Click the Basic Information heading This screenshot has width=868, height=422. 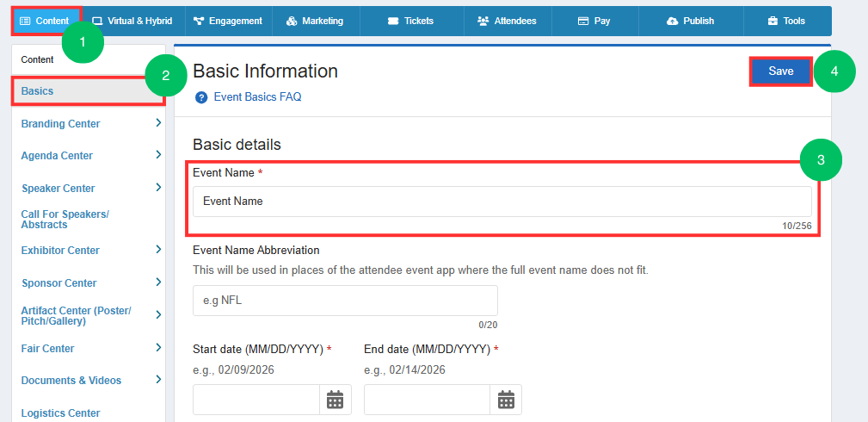[265, 71]
